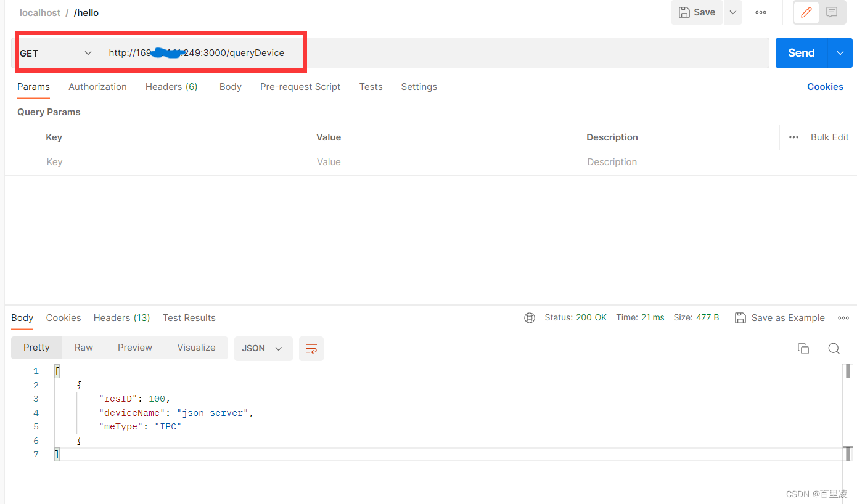Select the pencil edit mode icon
This screenshot has height=504, width=857.
(806, 12)
